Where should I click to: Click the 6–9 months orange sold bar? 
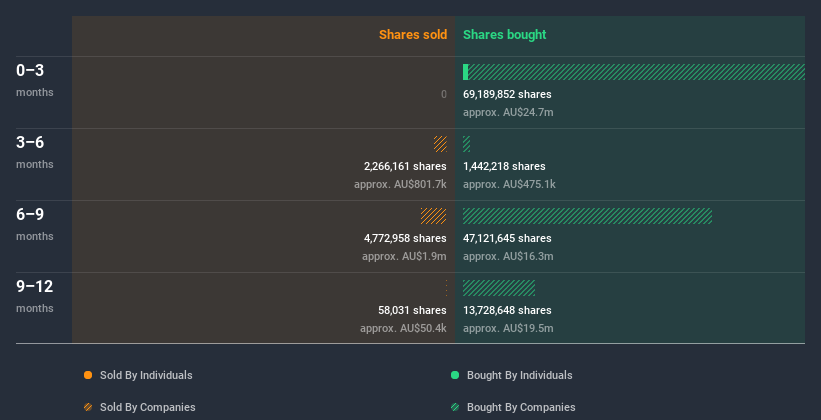tap(434, 216)
